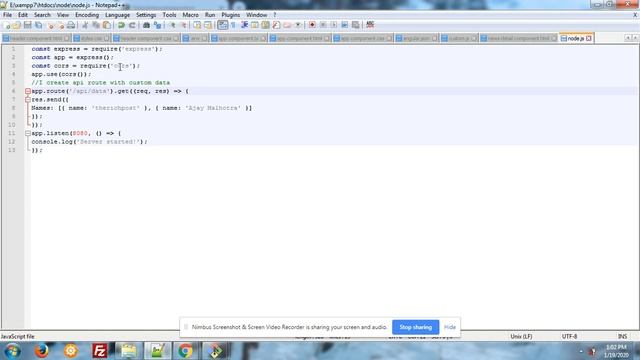Open the File menu
Image resolution: width=640 pixels, height=360 pixels.
[x=7, y=15]
